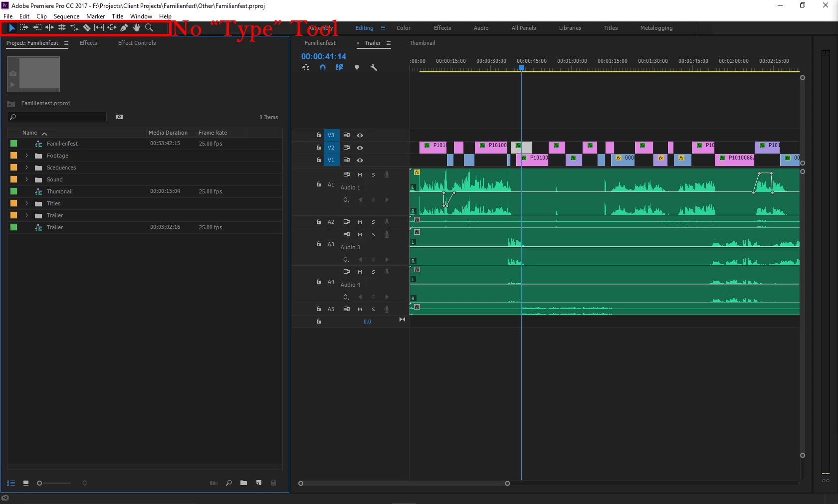Toggle nest-or-individual-clips insert mode in timeline

point(306,67)
